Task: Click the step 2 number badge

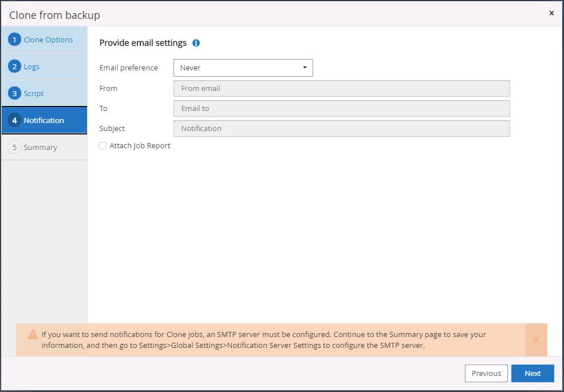Action: tap(14, 66)
